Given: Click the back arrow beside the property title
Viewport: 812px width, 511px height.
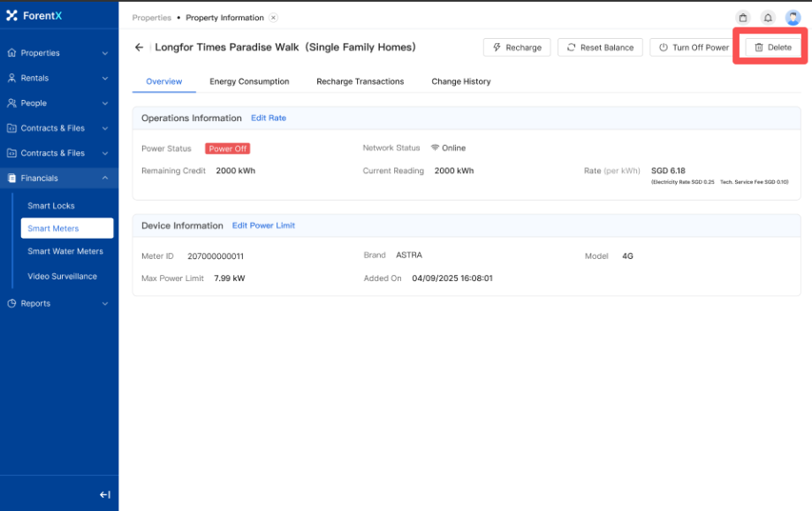Looking at the screenshot, I should tap(139, 48).
